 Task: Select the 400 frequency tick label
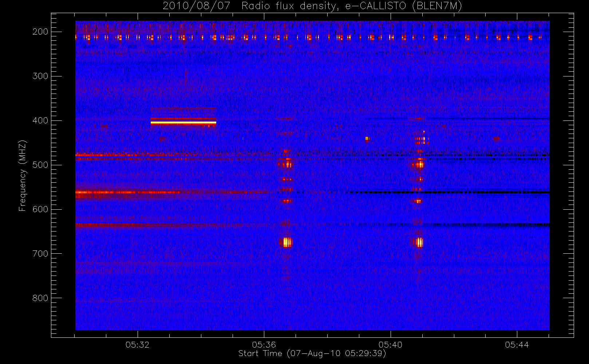click(x=40, y=120)
